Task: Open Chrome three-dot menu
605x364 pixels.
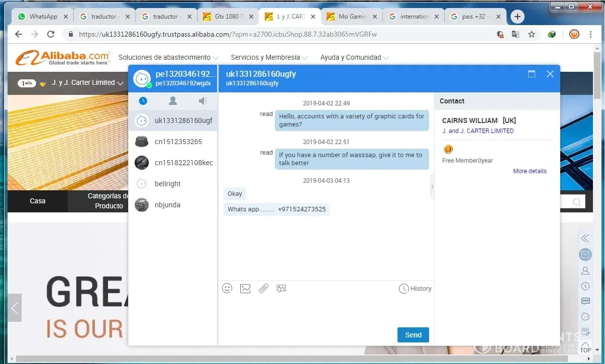Action: pyautogui.click(x=591, y=34)
